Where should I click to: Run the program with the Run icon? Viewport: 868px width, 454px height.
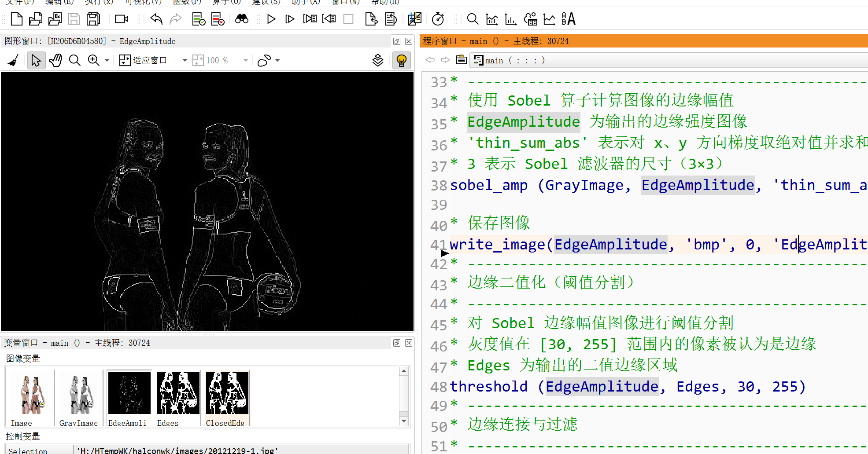tap(271, 19)
